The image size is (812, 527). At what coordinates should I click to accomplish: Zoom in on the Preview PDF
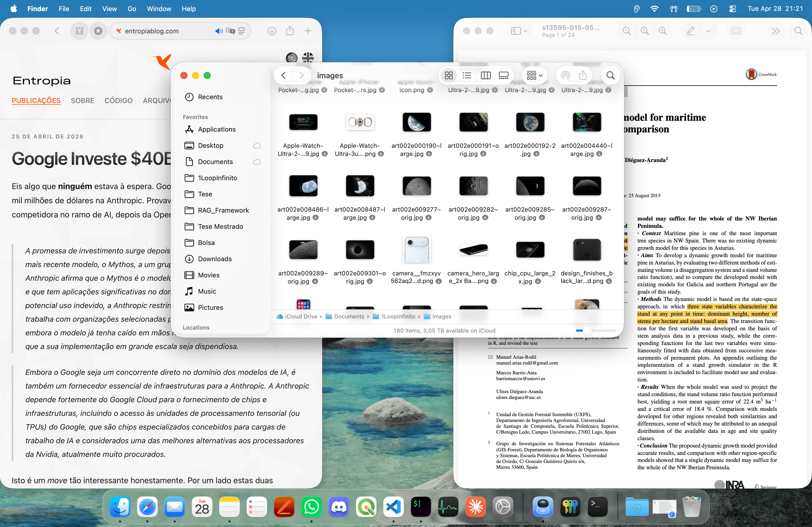(x=663, y=31)
